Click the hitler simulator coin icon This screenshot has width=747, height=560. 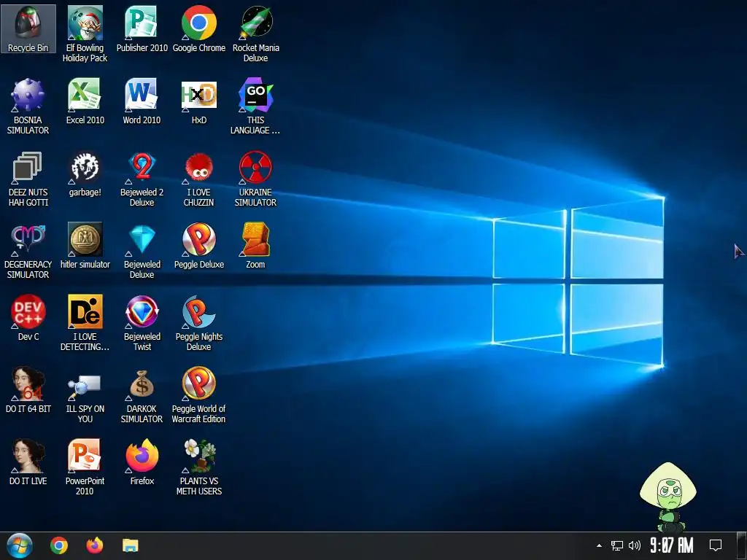click(85, 246)
